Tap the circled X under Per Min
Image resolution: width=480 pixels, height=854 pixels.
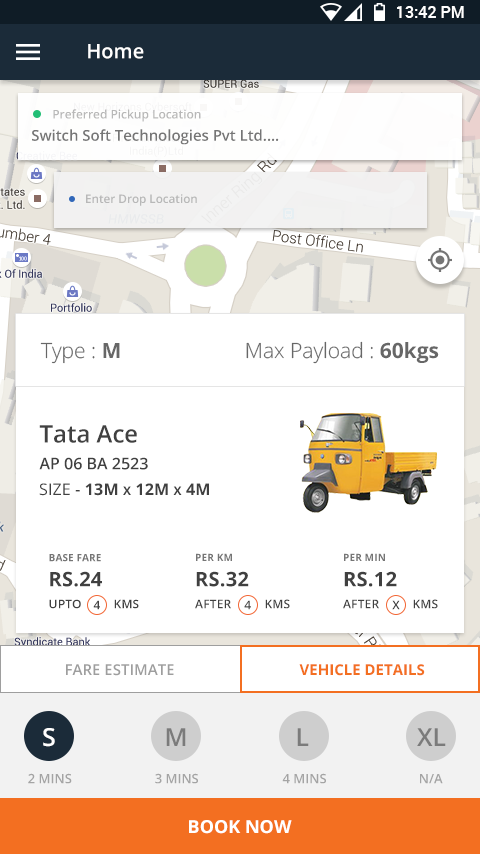tap(396, 605)
